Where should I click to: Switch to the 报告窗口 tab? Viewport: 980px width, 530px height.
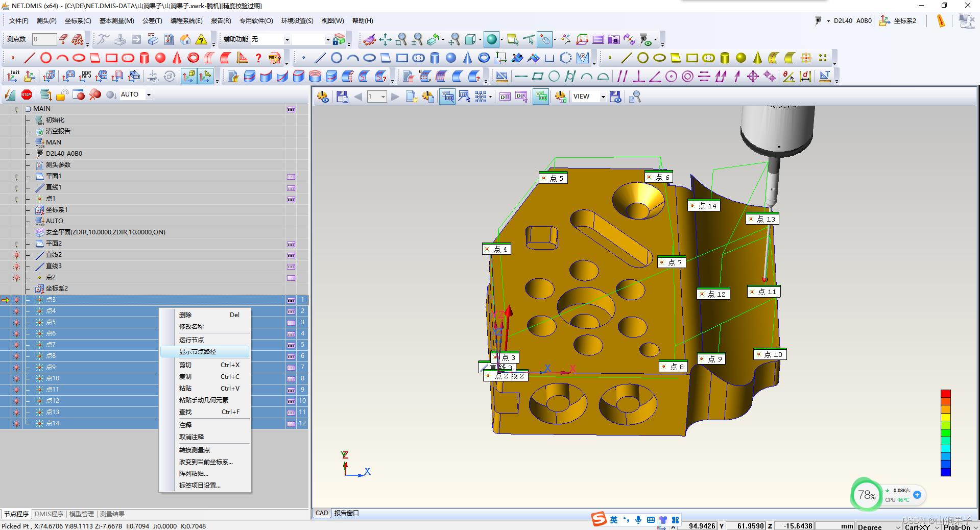pos(347,513)
